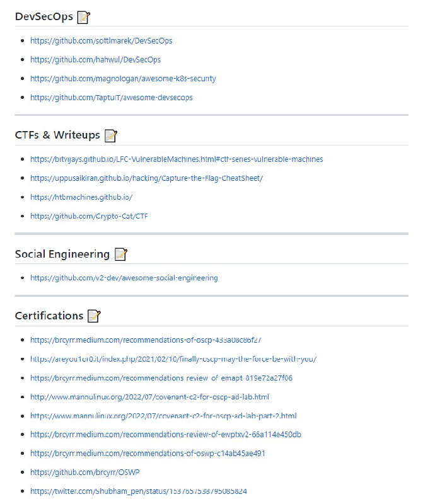Viewport: 423px width, 504px height.
Task: Open the recommendations-of-oscp Medium link
Action: point(146,340)
